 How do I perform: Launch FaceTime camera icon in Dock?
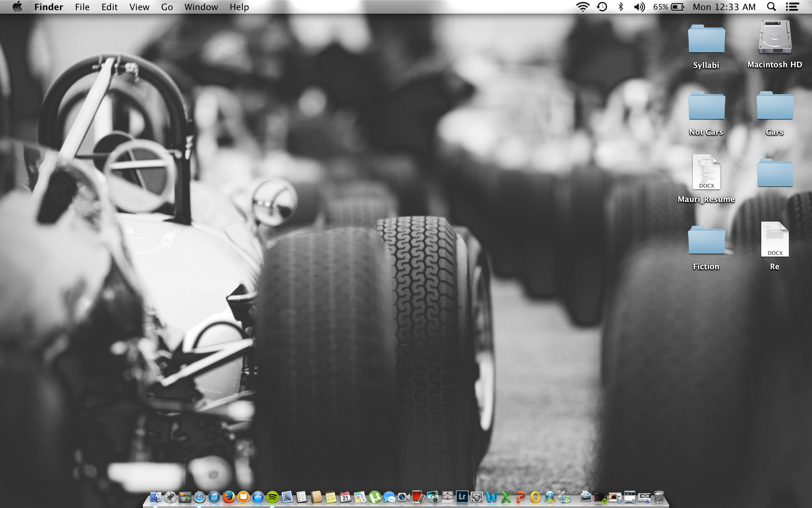point(404,497)
